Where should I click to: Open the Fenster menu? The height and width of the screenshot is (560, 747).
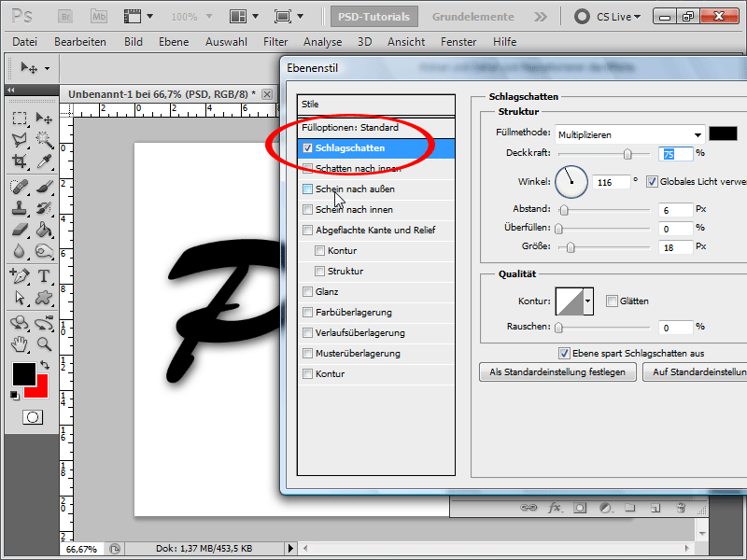point(458,42)
